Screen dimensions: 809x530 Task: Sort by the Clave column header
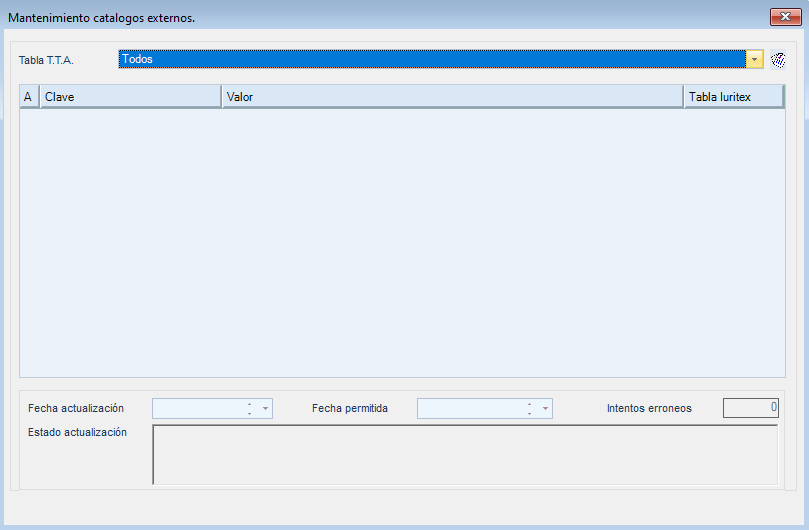click(x=130, y=97)
